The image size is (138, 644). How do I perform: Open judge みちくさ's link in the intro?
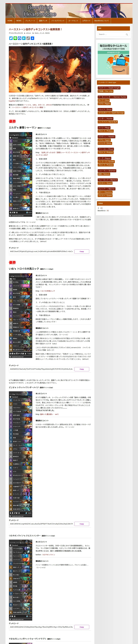pos(41,105)
